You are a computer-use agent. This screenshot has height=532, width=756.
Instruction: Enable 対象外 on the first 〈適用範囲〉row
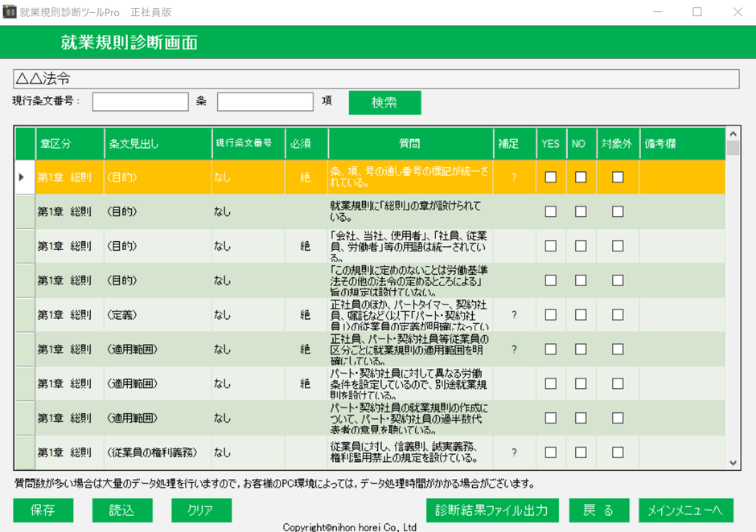616,350
